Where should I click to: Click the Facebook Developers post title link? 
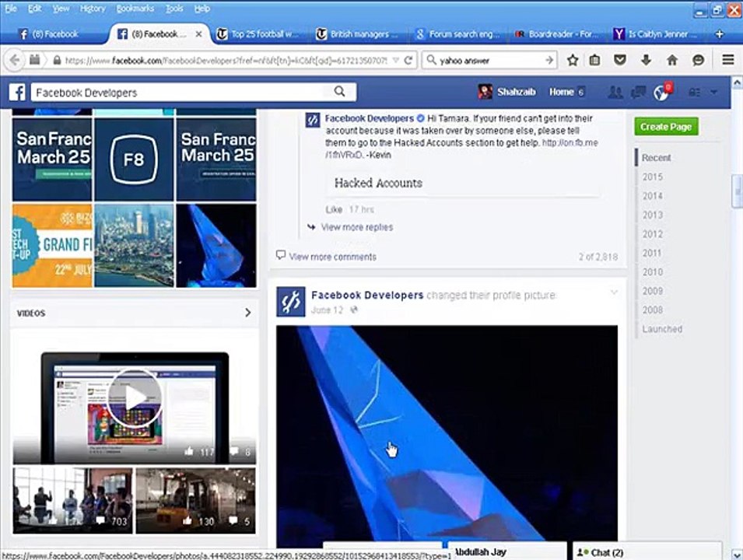(367, 295)
